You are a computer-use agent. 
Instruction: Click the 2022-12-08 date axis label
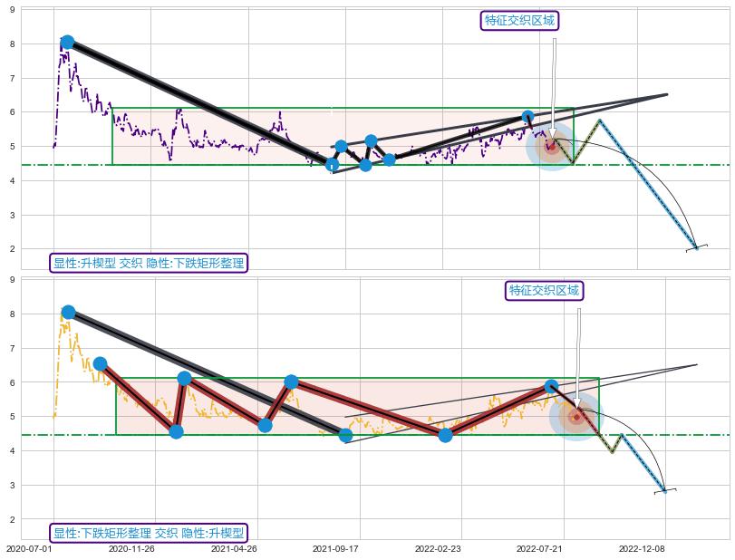click(x=643, y=548)
